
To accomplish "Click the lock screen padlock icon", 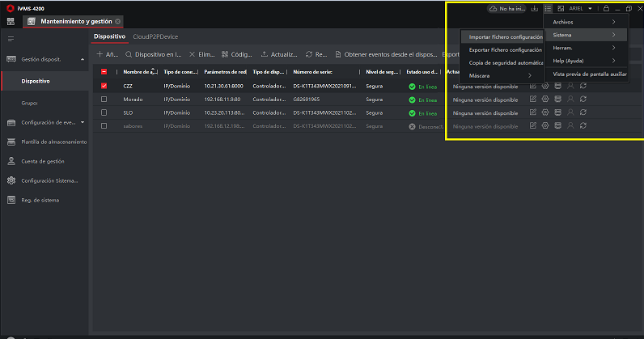I will click(x=605, y=8).
